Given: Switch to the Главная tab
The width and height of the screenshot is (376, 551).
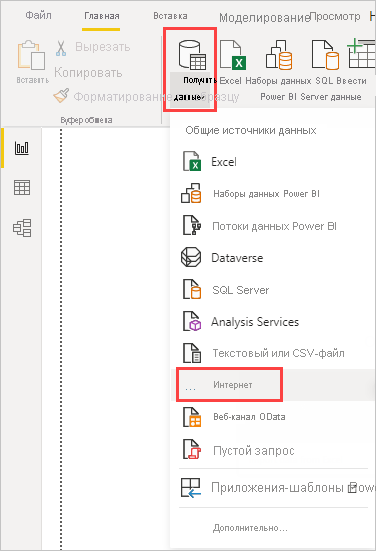Looking at the screenshot, I should [x=102, y=16].
